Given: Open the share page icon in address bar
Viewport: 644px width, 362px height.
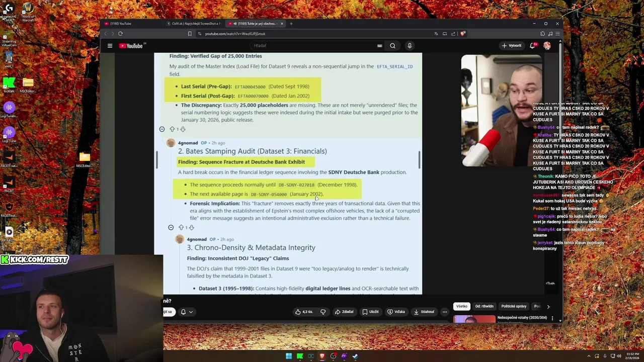Looking at the screenshot, I should [453, 34].
